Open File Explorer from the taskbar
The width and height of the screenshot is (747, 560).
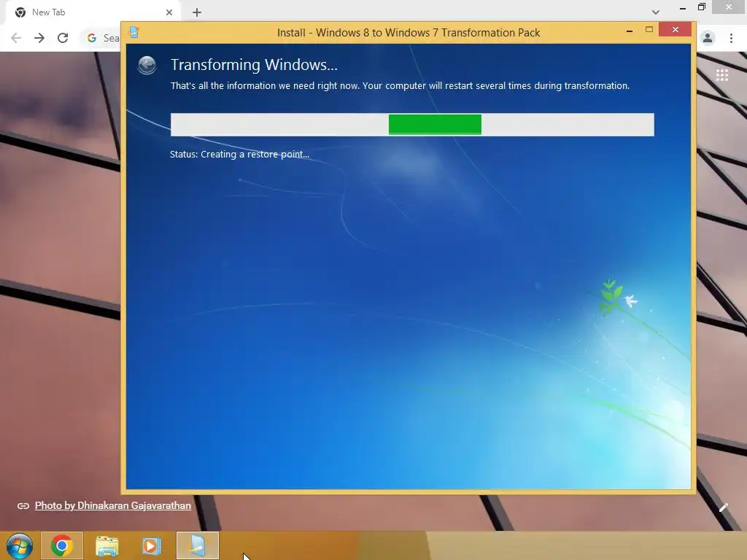[107, 545]
